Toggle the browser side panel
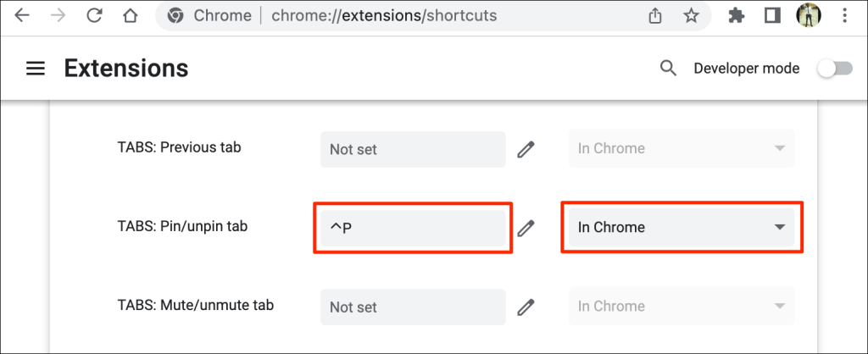Viewport: 868px width, 354px height. coord(771,15)
